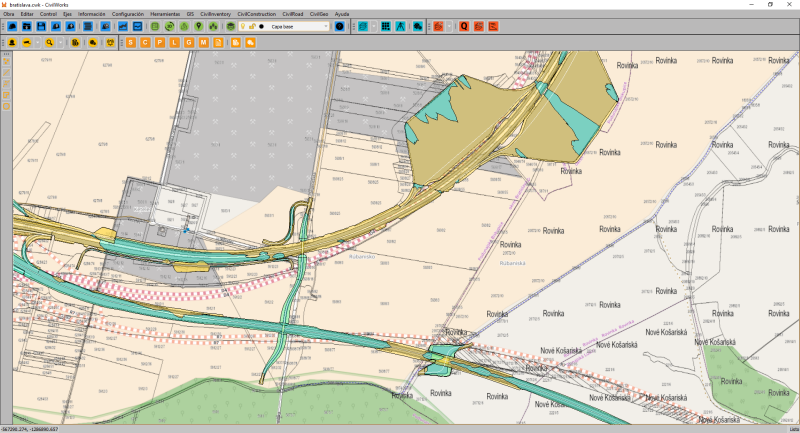Click the orange C toolbar button
The image size is (800, 433).
pyautogui.click(x=145, y=43)
